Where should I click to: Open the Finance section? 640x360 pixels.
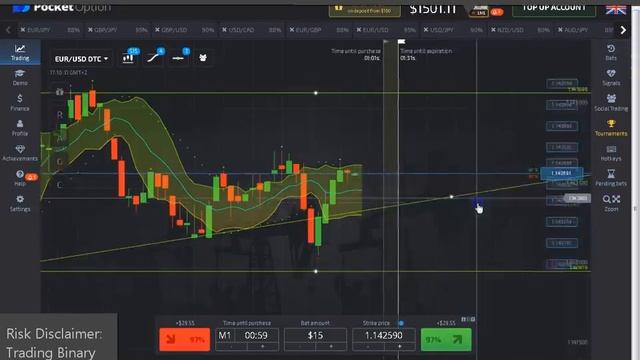click(20, 102)
